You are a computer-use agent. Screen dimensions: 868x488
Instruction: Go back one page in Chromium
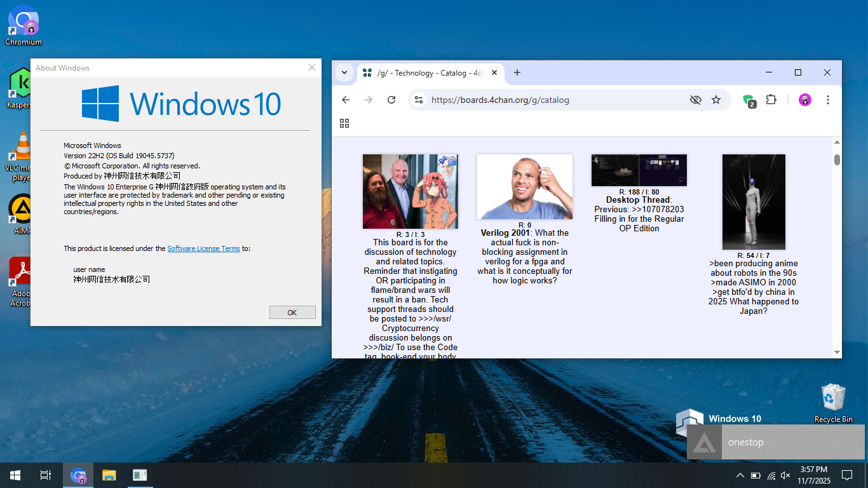click(x=346, y=100)
